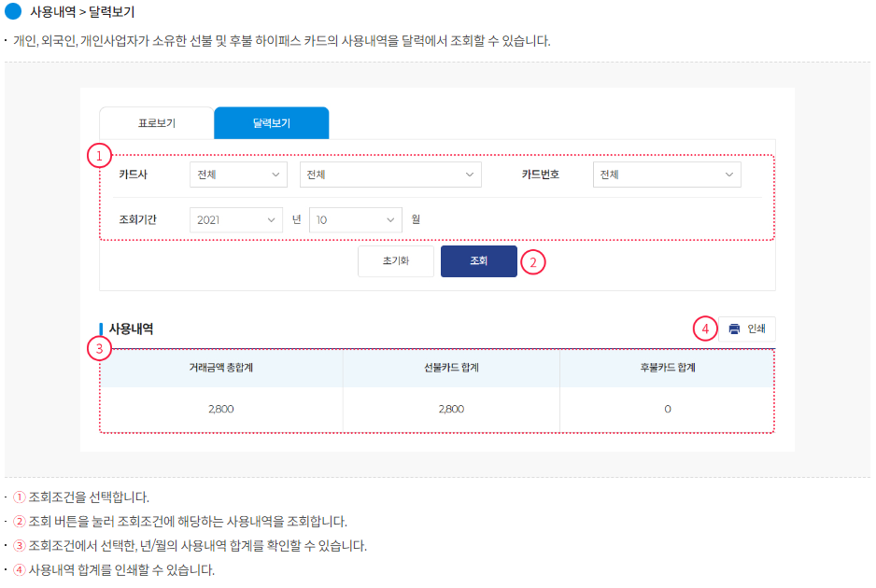The height and width of the screenshot is (588, 876).
Task: Switch to the 표로보기 tab
Action: point(157,122)
